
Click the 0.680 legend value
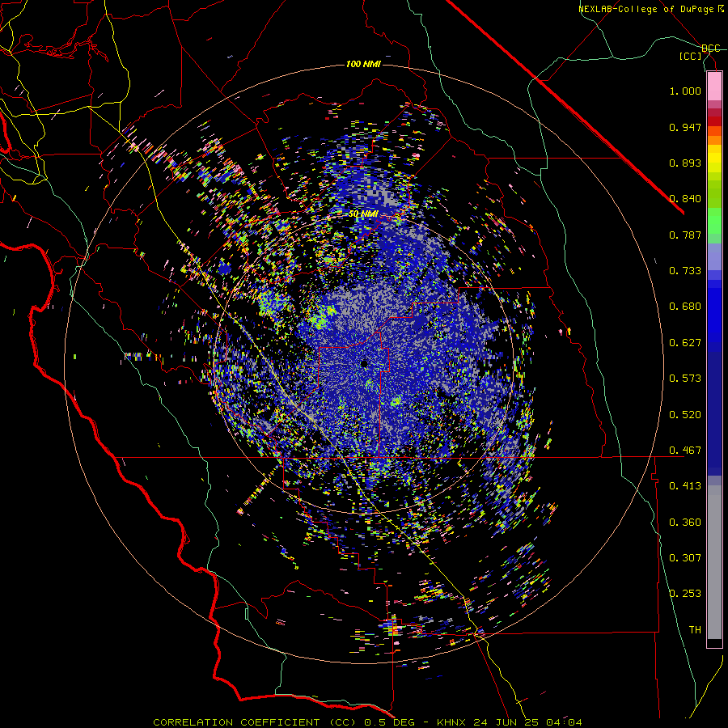(685, 307)
